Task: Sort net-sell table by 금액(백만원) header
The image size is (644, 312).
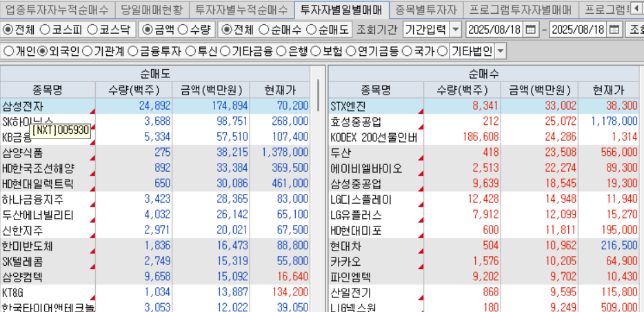Action: [x=211, y=90]
